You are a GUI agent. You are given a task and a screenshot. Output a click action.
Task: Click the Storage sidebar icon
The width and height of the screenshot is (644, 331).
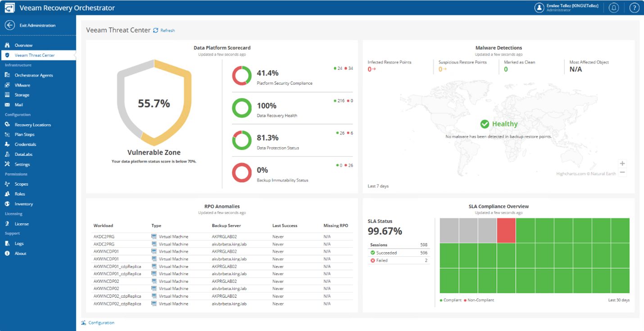pyautogui.click(x=7, y=95)
